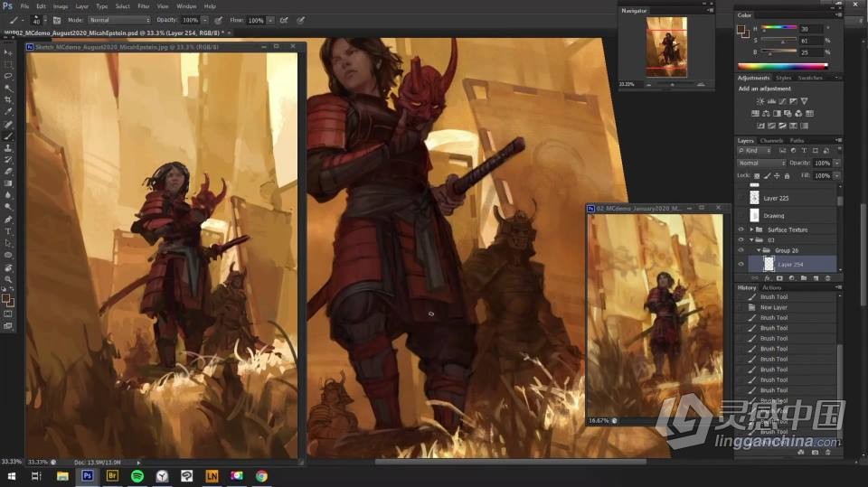Open Flow slider arrow in options bar

point(270,21)
